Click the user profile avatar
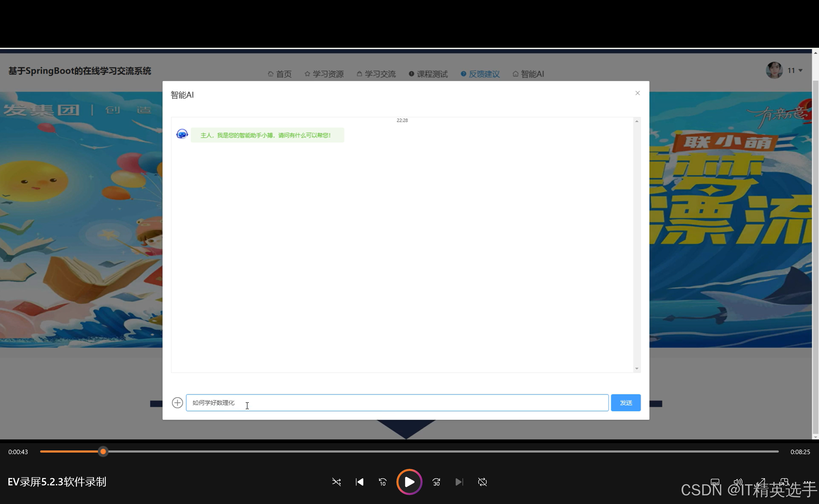The width and height of the screenshot is (819, 504). [x=774, y=70]
